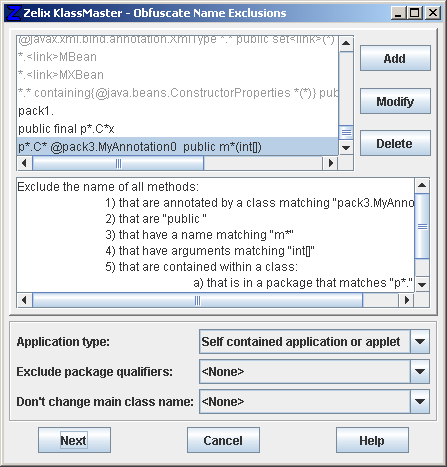Select the *.<link>MBean exclusion row
The height and width of the screenshot is (467, 447).
click(178, 57)
